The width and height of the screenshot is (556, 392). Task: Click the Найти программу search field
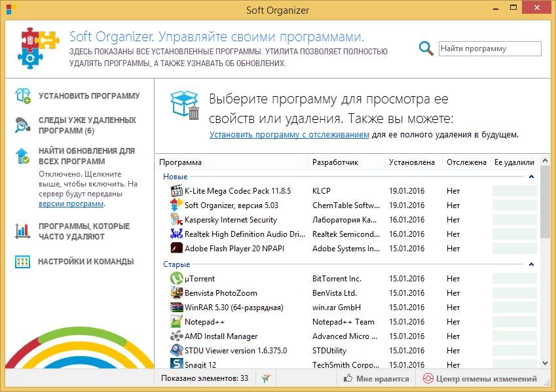coord(490,48)
